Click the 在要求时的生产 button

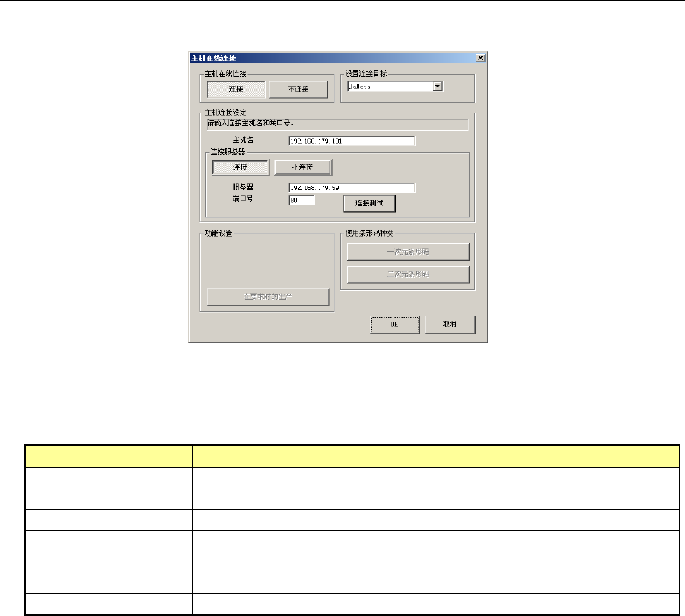[x=268, y=297]
